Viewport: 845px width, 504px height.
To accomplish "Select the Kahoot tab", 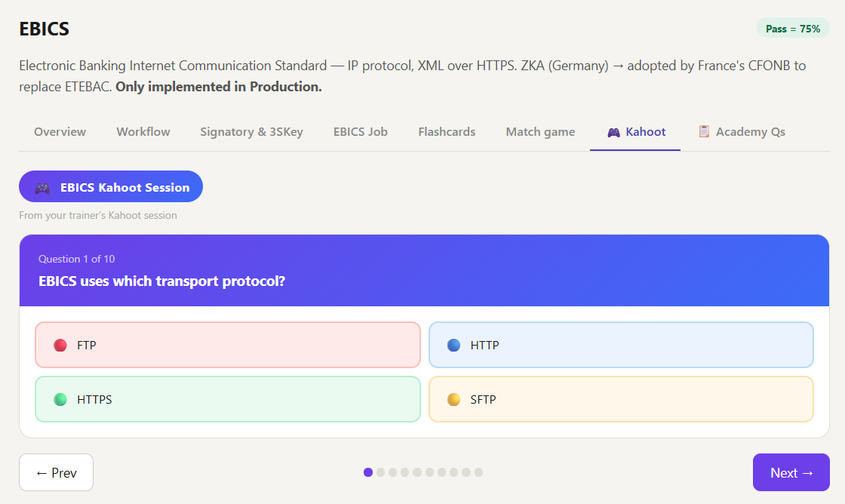I will pos(635,132).
